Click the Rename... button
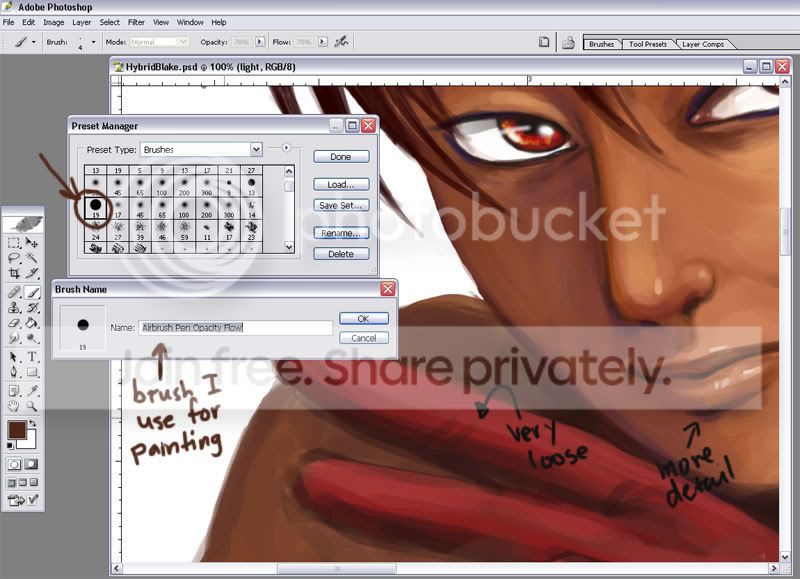This screenshot has width=800, height=579. pyautogui.click(x=341, y=233)
